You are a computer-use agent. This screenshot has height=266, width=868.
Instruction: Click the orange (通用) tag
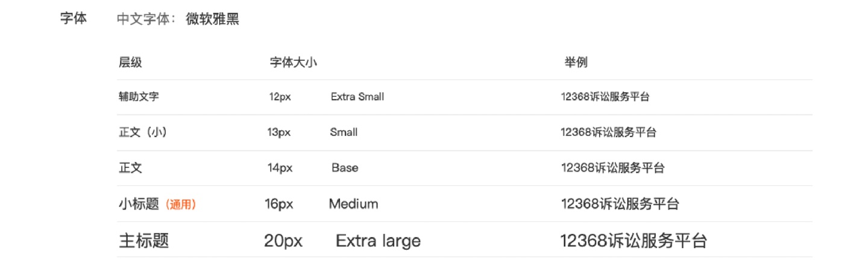(x=181, y=205)
